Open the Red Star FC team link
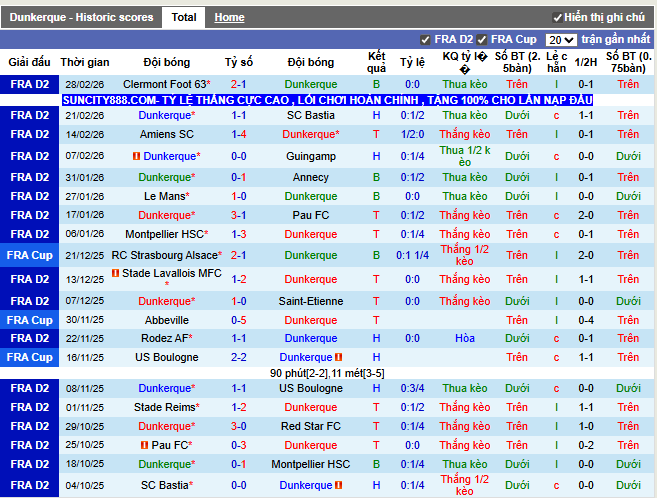Viewport: 657px width, 498px height. [310, 426]
